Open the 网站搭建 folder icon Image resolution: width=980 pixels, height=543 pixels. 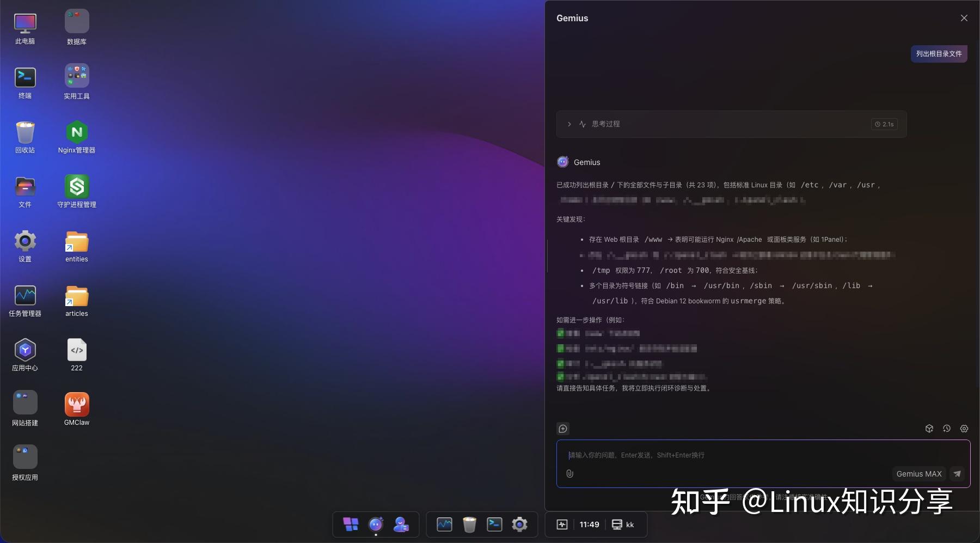tap(25, 403)
